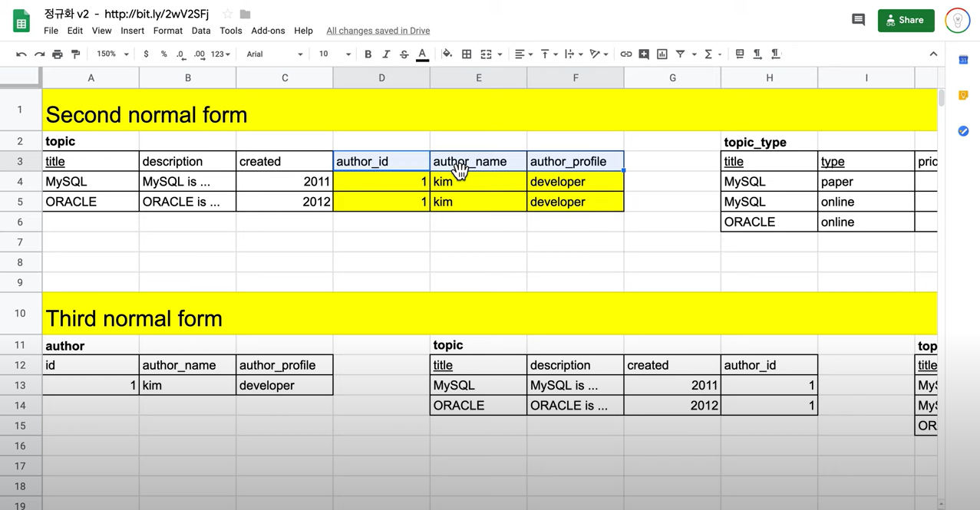Image resolution: width=980 pixels, height=510 pixels.
Task: Expand merge cells options arrow
Action: pos(500,54)
